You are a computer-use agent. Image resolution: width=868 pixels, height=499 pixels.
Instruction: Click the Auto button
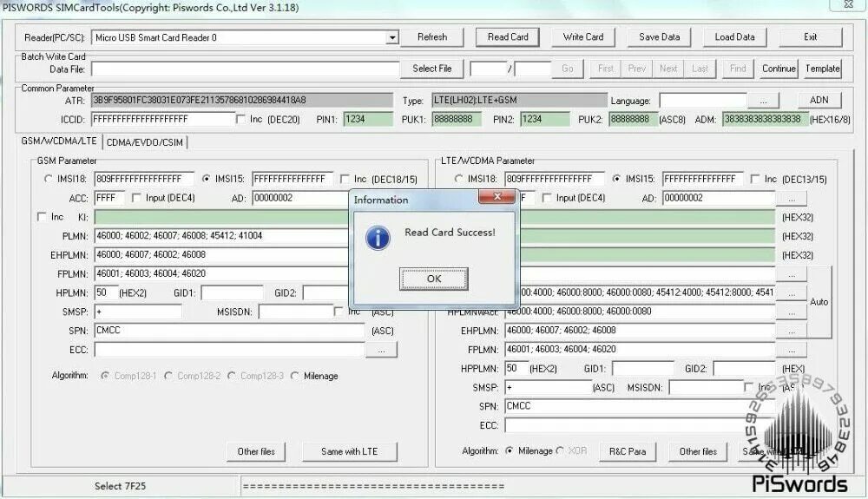click(819, 302)
